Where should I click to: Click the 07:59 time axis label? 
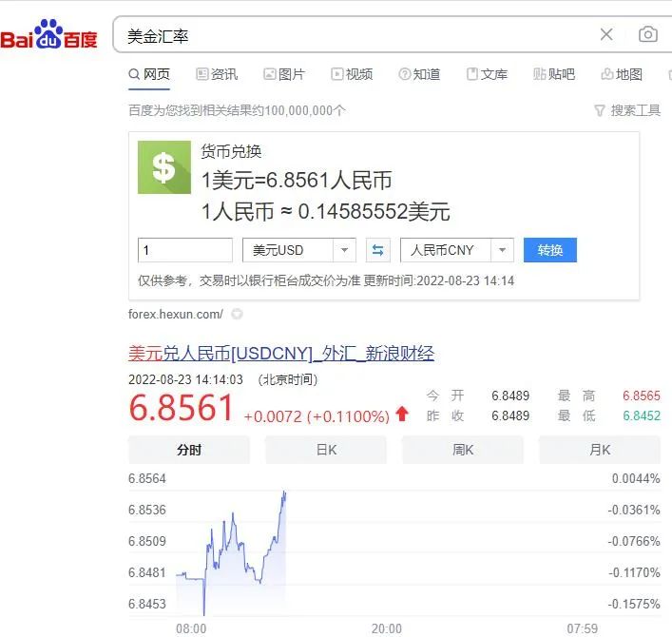pos(582,628)
